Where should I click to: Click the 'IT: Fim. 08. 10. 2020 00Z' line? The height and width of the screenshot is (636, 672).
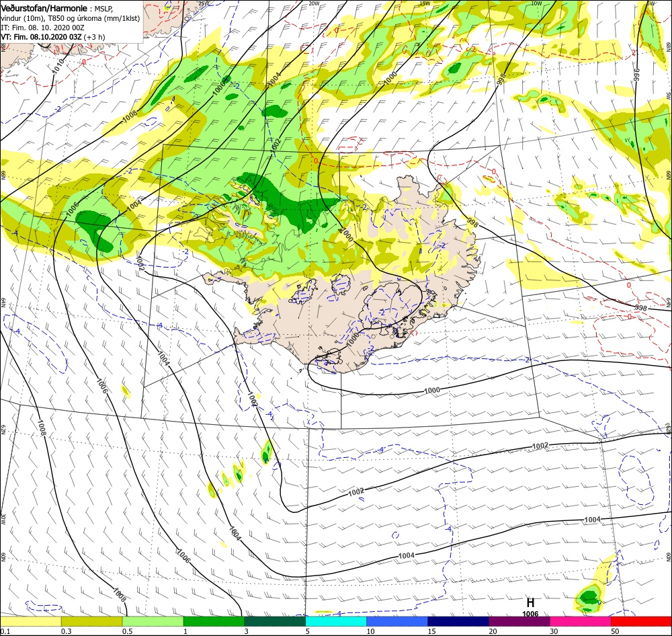pos(42,28)
